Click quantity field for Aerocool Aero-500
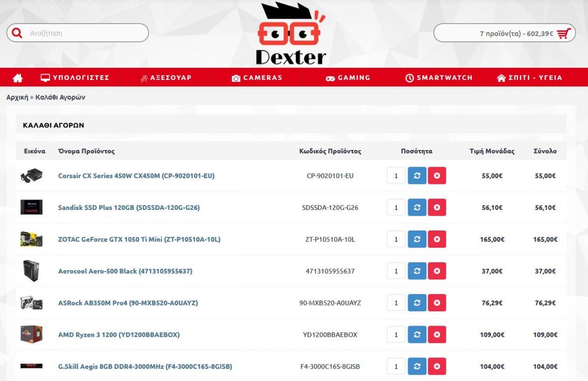The height and width of the screenshot is (381, 588). click(x=396, y=271)
